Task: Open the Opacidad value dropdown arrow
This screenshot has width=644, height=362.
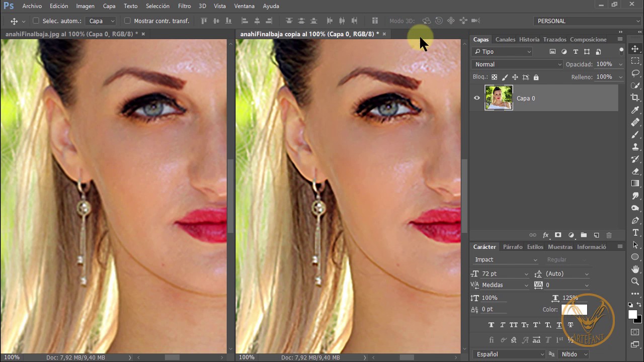Action: (x=620, y=64)
